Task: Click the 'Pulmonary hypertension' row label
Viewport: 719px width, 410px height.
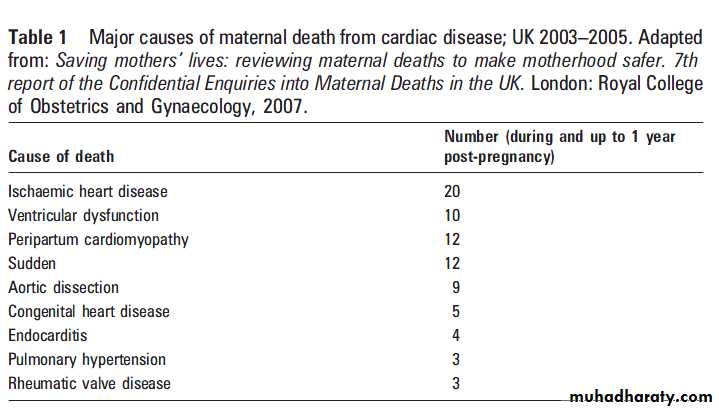Action: (x=87, y=360)
